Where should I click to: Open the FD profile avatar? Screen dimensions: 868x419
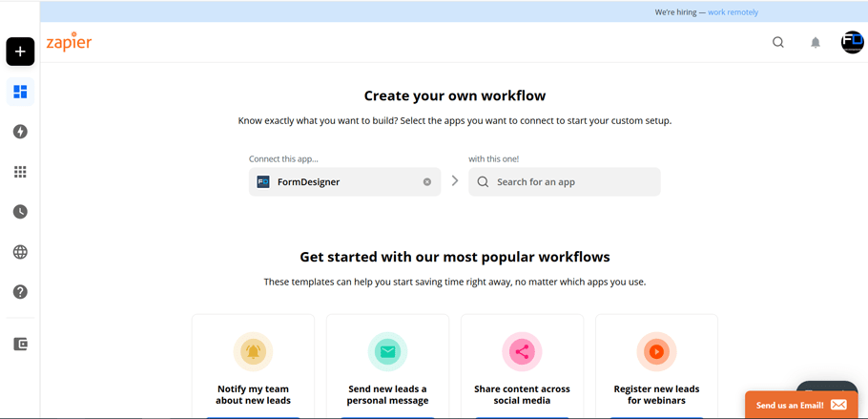(x=852, y=42)
